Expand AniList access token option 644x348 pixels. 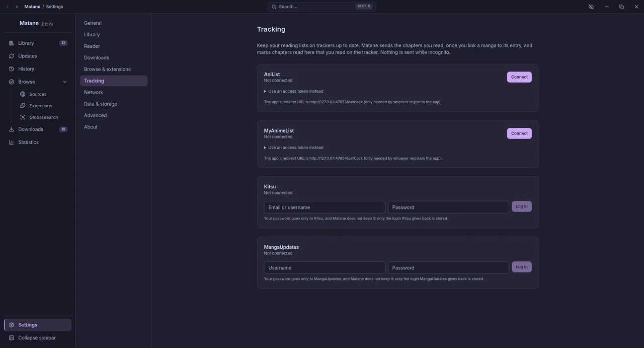[x=294, y=91]
